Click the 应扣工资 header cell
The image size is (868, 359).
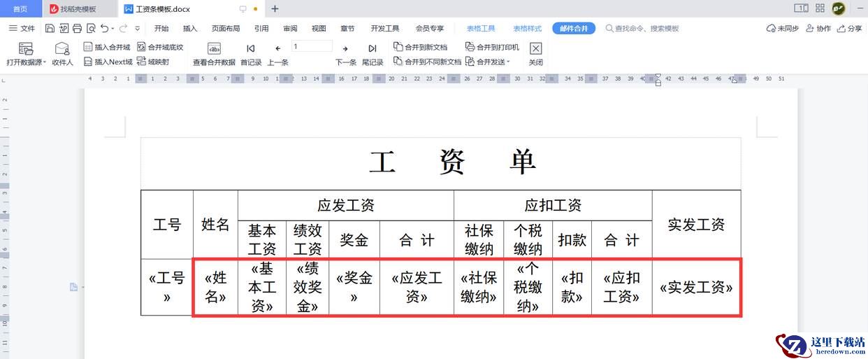(553, 205)
